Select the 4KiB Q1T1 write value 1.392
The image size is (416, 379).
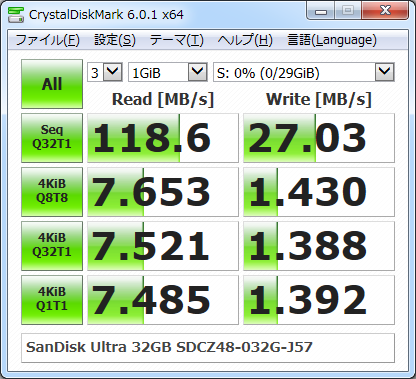tap(319, 300)
